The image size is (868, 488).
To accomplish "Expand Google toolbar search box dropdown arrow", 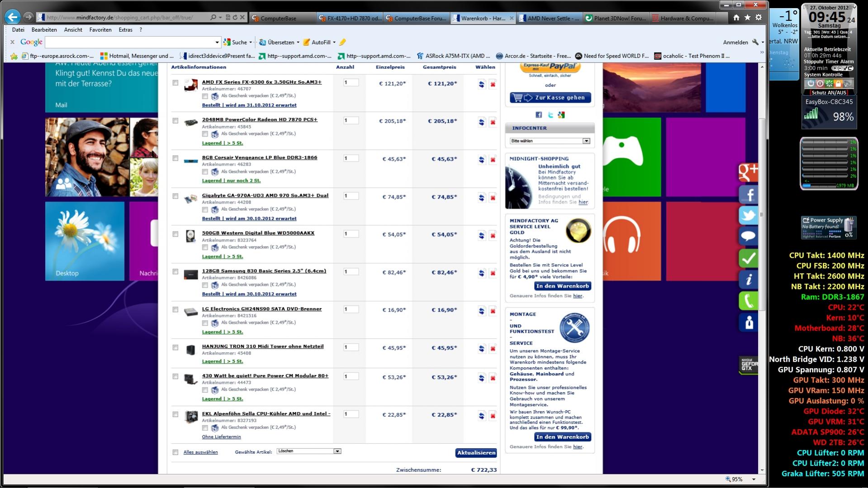I will coord(217,43).
